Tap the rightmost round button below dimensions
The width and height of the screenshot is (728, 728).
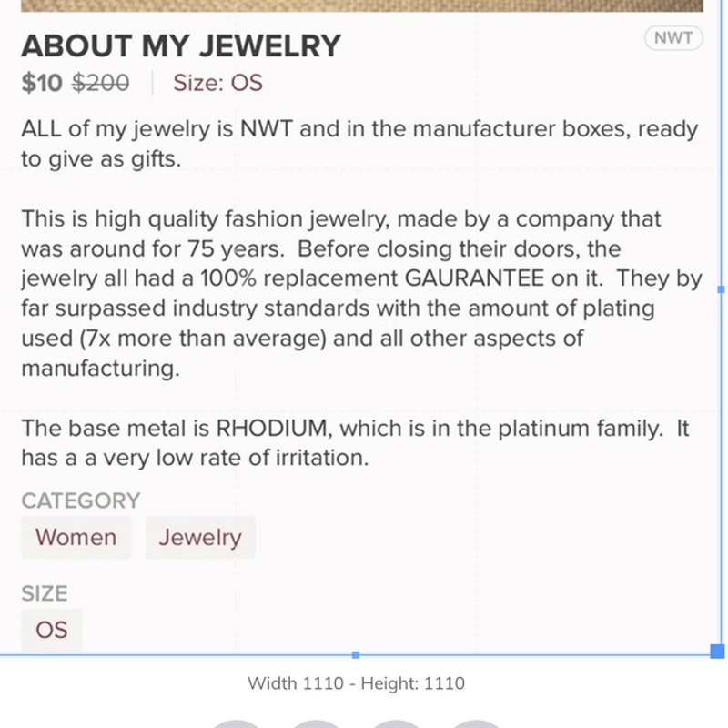476,724
